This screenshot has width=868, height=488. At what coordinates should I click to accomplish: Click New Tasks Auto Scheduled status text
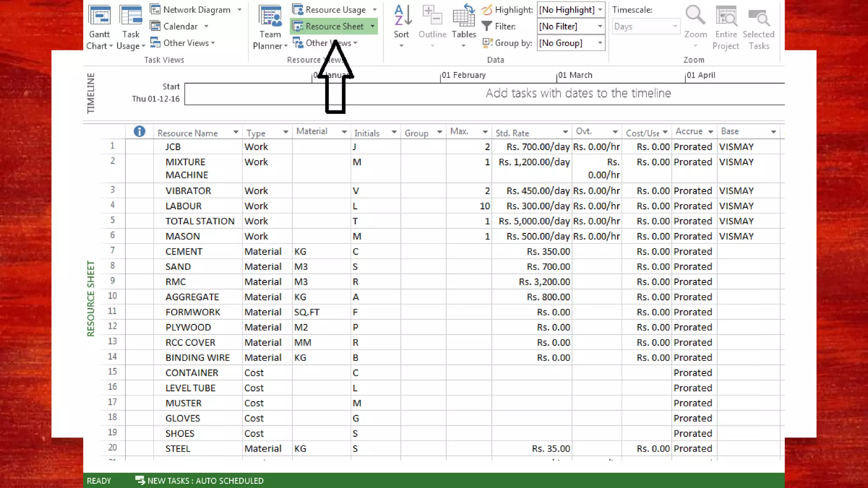pyautogui.click(x=205, y=481)
